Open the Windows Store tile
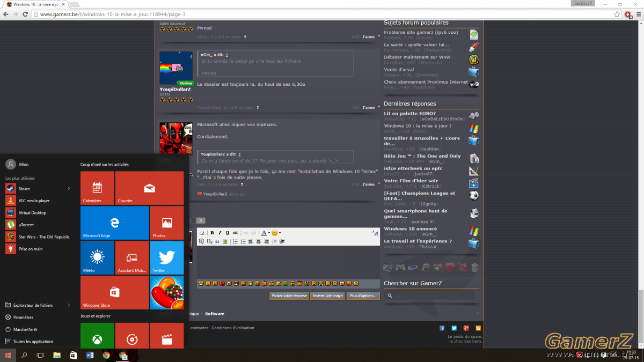The width and height of the screenshot is (644, 362). click(x=114, y=293)
